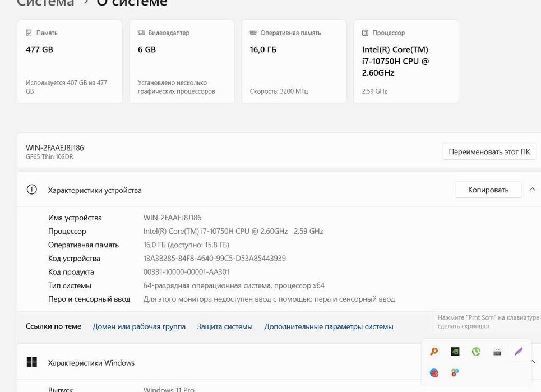Click the three colored circles tray icon
Viewport: 541px width, 392px height.
tap(455, 373)
